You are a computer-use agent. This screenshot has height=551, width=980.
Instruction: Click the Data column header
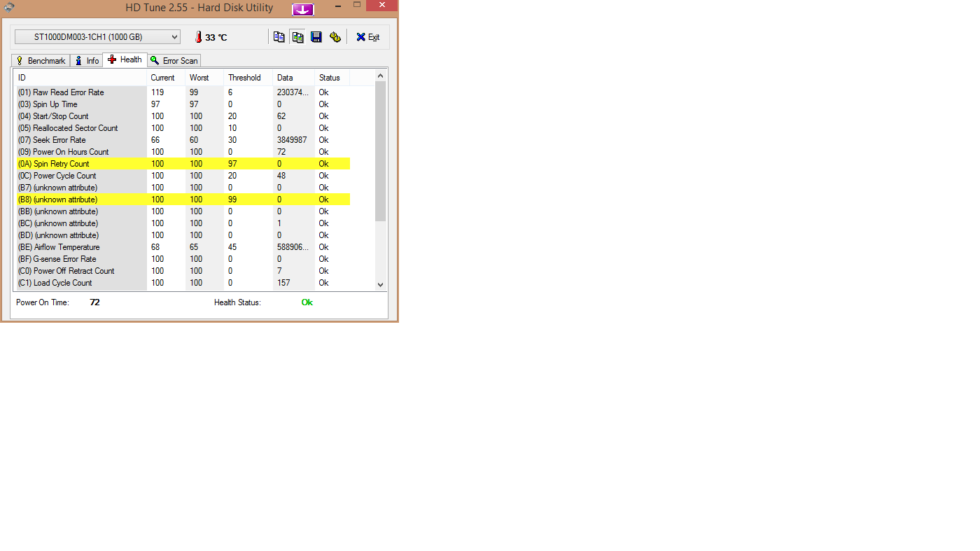(294, 78)
